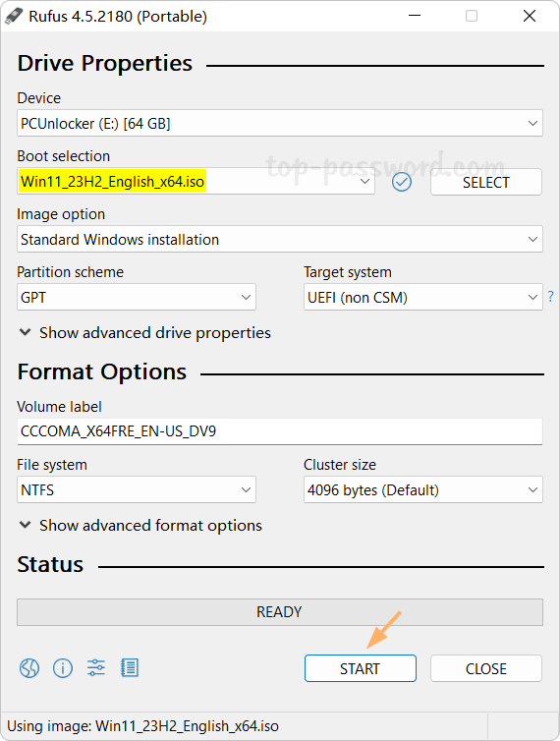Click the Rufus USB app icon
The height and width of the screenshot is (741, 560).
click(14, 16)
